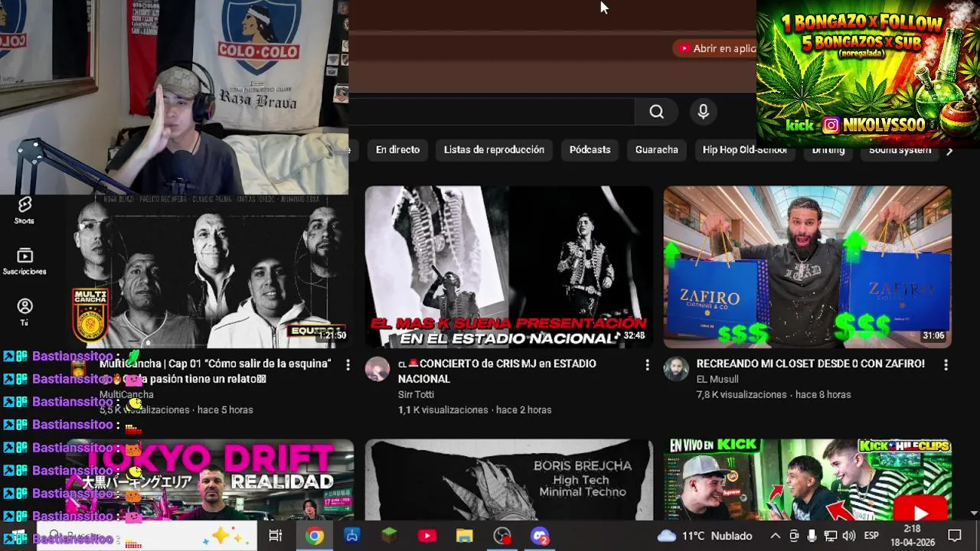This screenshot has width=980, height=551.
Task: Open the notification center icon
Action: point(955,536)
